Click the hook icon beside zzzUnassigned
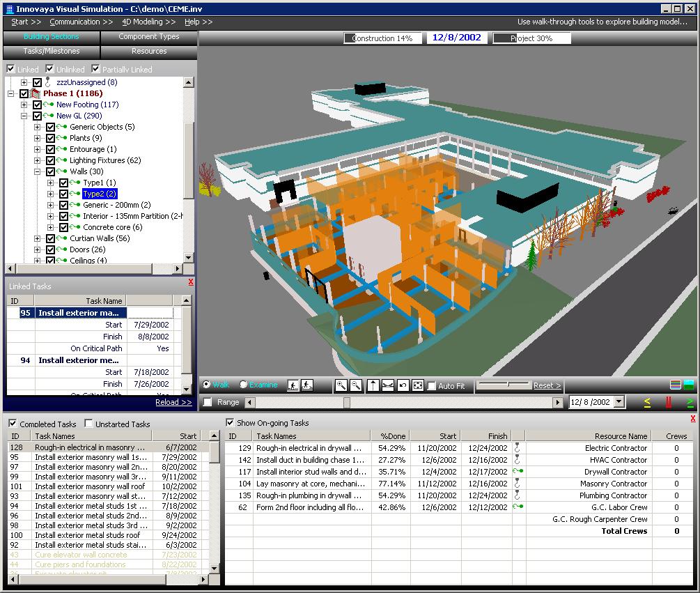 click(48, 82)
